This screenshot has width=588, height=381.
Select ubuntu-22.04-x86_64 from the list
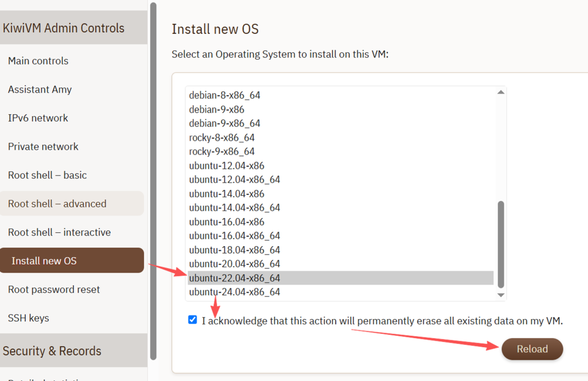[234, 278]
